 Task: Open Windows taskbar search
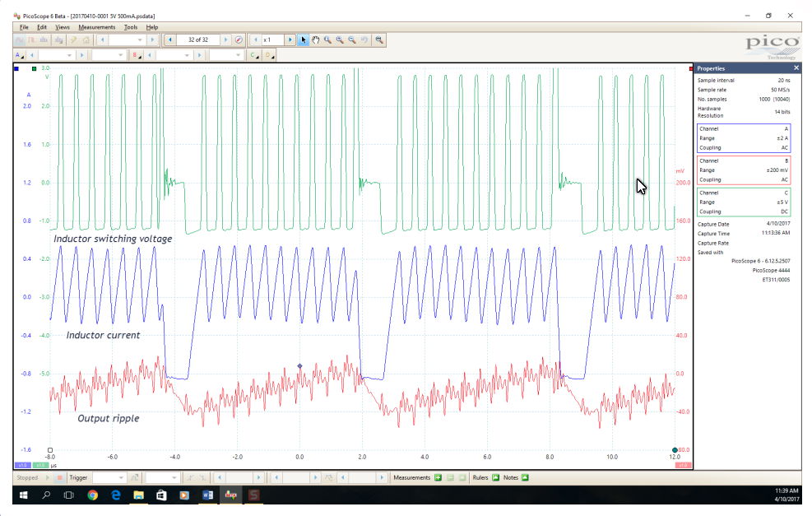coord(46,495)
